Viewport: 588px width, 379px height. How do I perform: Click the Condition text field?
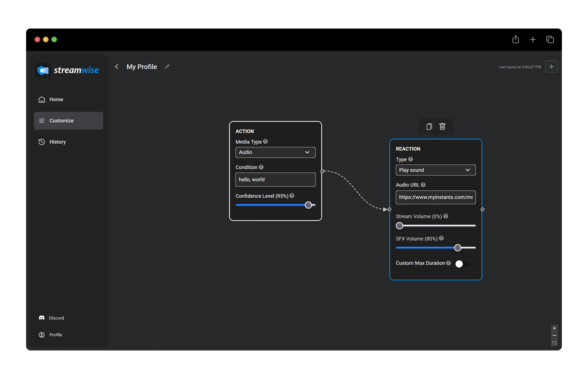[275, 180]
